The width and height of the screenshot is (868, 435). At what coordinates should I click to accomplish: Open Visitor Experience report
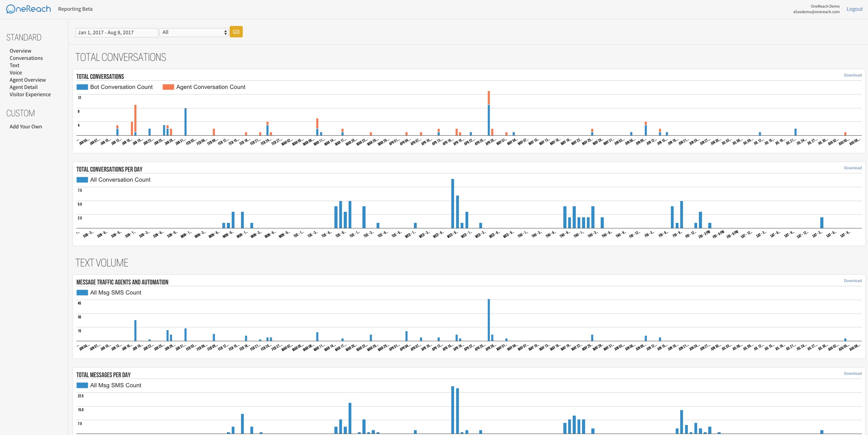click(x=30, y=94)
